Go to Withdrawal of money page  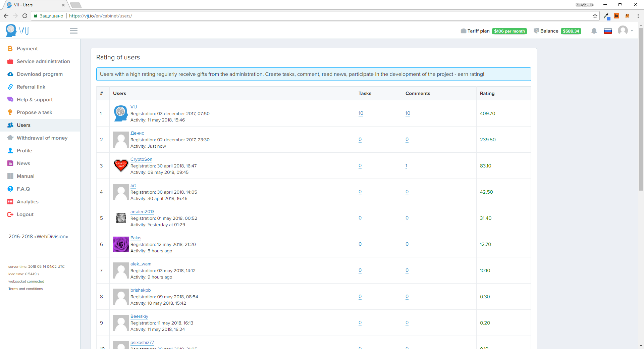pyautogui.click(x=42, y=138)
